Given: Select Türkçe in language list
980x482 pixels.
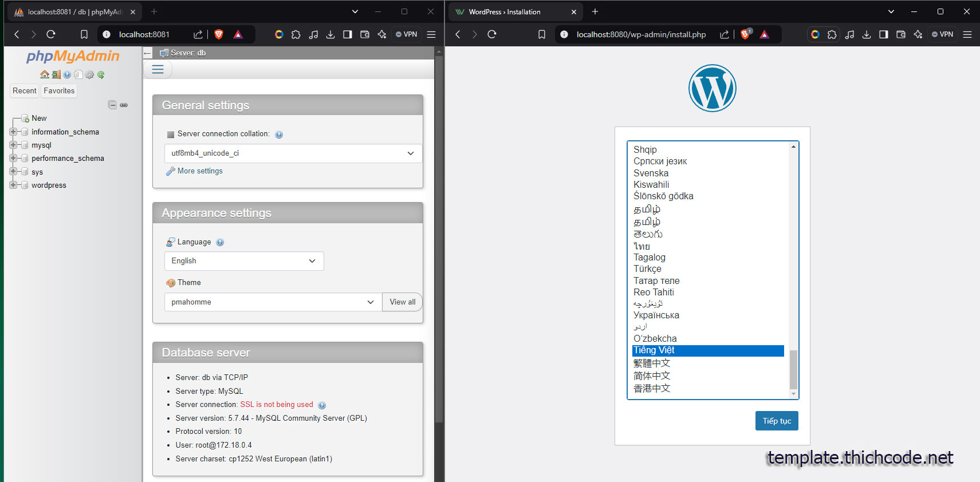Looking at the screenshot, I should point(708,269).
